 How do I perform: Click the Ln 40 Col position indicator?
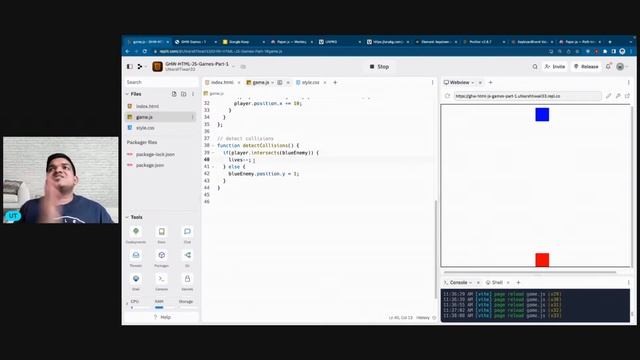pyautogui.click(x=400, y=318)
